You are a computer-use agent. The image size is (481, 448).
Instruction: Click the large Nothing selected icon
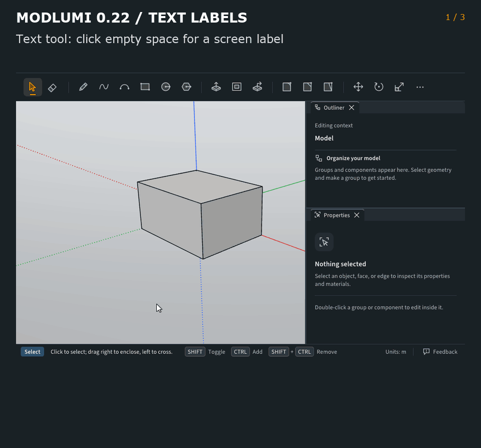point(324,242)
